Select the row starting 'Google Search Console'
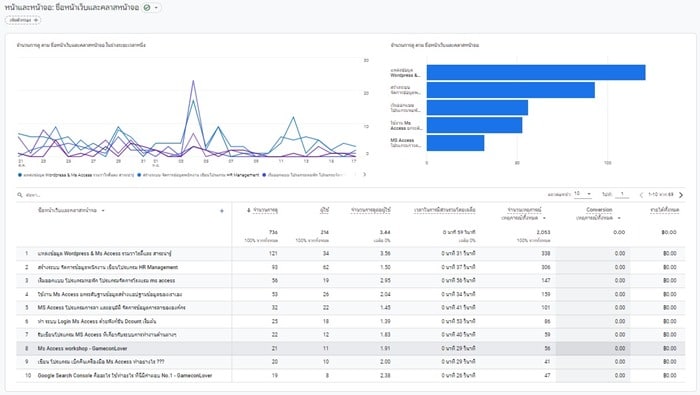The image size is (700, 395). pyautogui.click(x=350, y=375)
